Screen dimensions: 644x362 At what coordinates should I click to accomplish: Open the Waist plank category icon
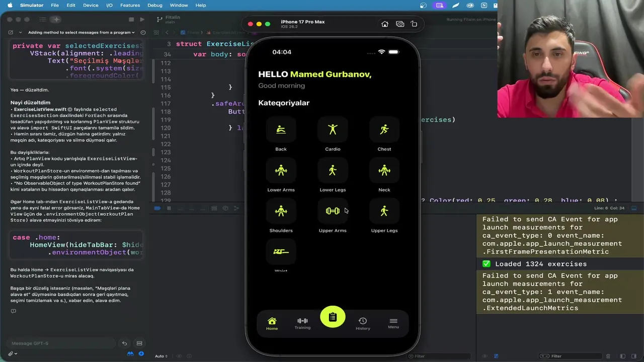[281, 252]
